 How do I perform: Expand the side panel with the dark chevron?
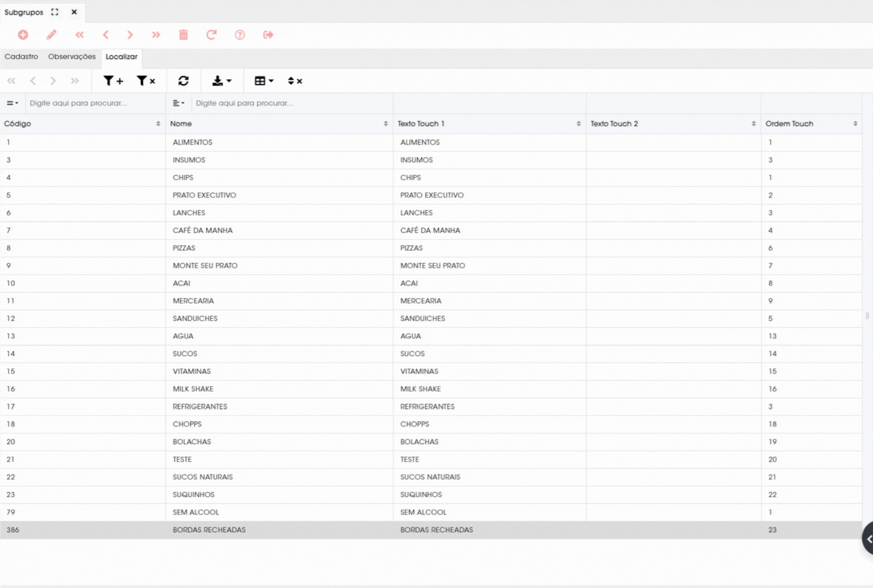pyautogui.click(x=868, y=539)
